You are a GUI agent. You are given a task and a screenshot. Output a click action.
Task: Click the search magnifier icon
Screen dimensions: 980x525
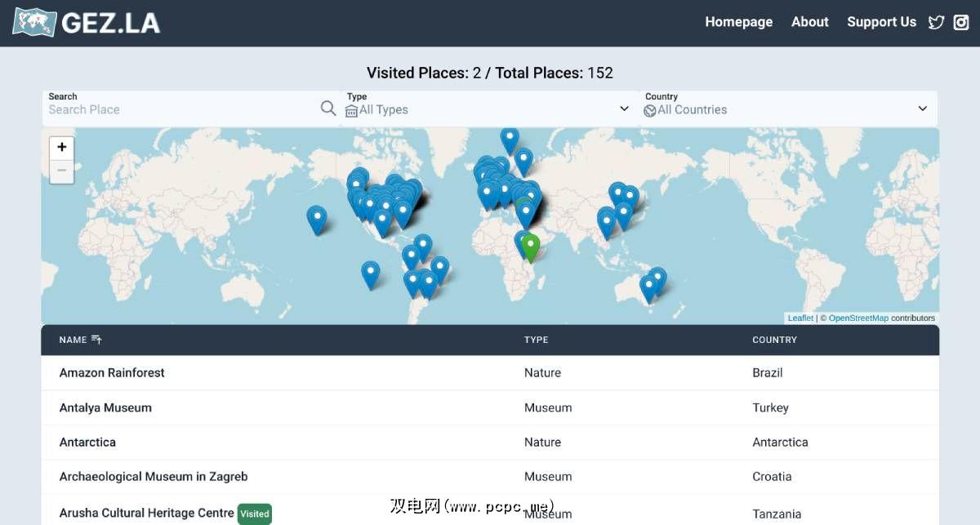(328, 109)
